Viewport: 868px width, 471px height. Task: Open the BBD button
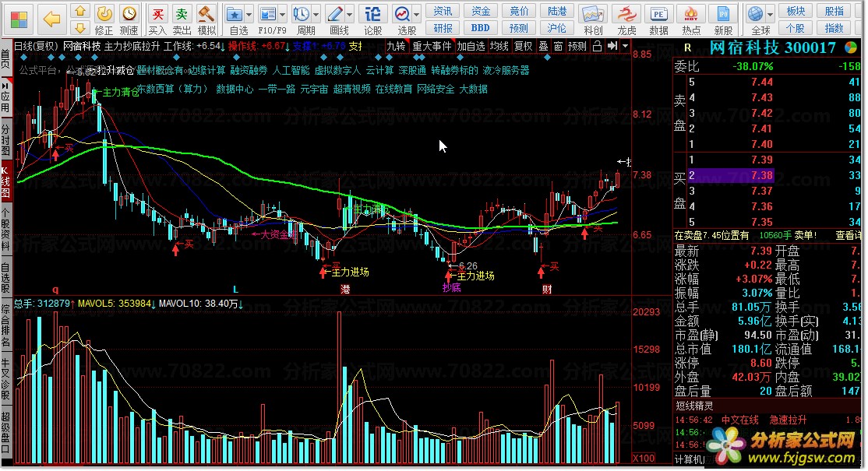pos(481,28)
